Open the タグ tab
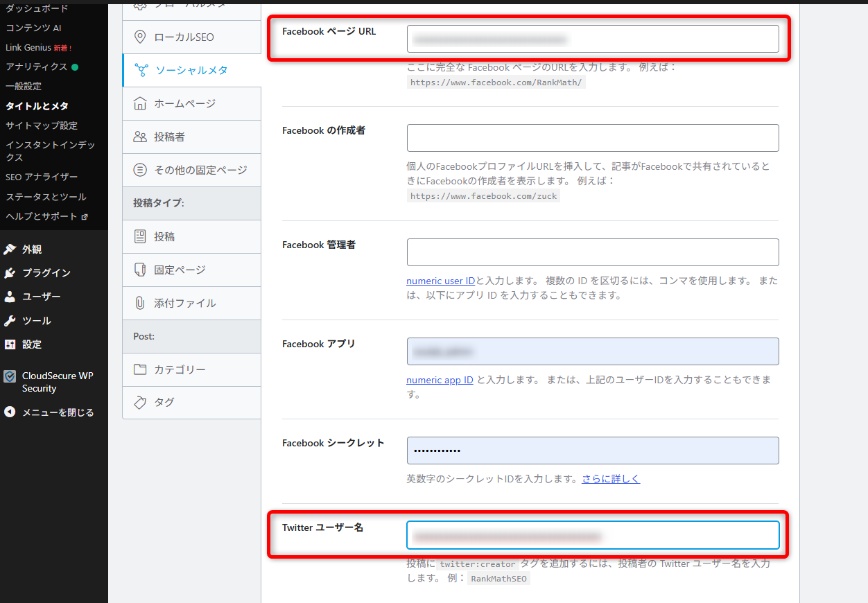 tap(191, 403)
